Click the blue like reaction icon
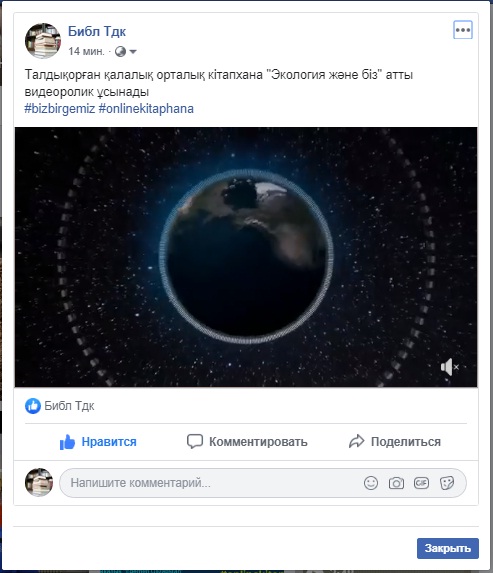The height and width of the screenshot is (573, 493). 33,406
